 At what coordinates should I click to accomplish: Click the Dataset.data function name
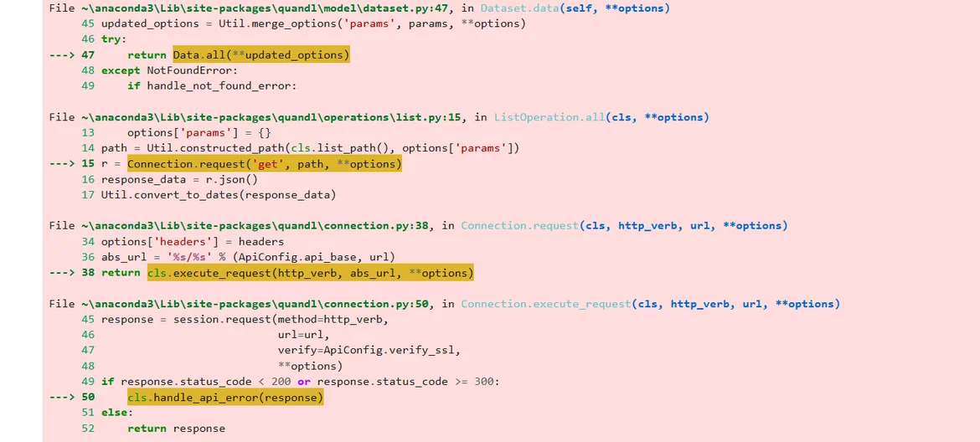pos(515,8)
